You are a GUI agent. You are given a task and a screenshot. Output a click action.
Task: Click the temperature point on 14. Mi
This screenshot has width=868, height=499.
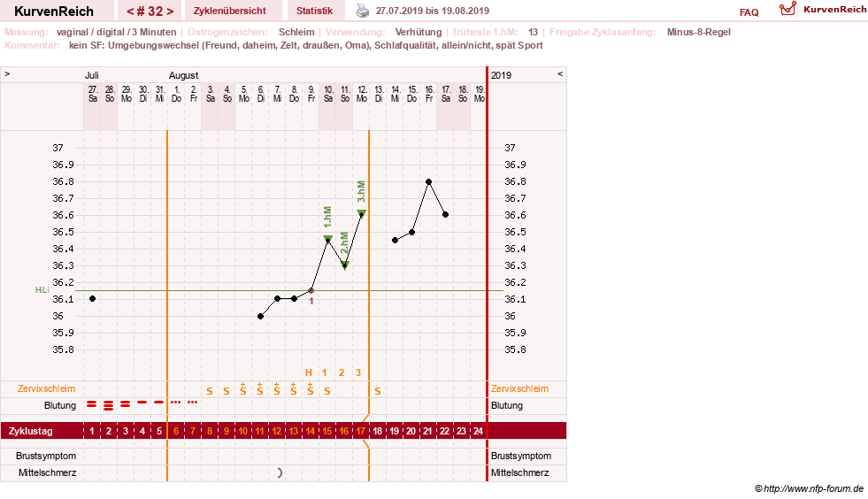tap(395, 241)
